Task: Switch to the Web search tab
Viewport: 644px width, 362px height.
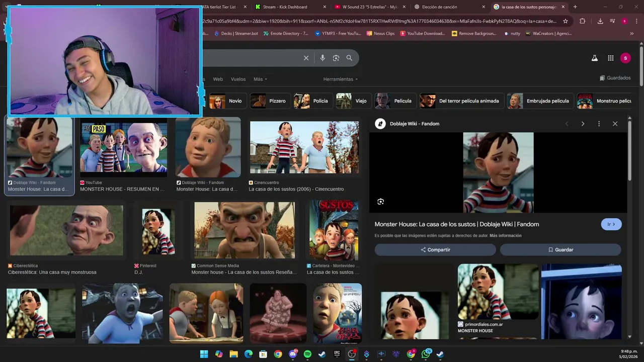Action: coord(218,79)
